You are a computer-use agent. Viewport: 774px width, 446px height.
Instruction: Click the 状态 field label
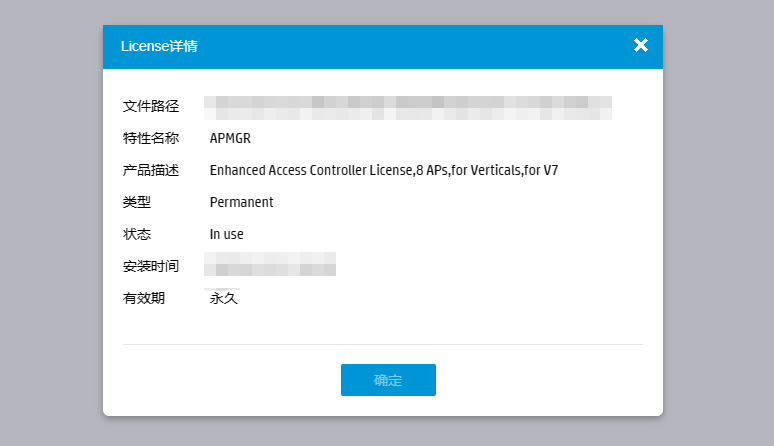pyautogui.click(x=136, y=234)
